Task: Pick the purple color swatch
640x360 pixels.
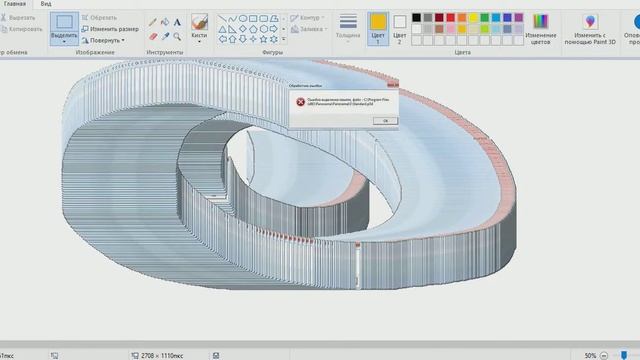Action: (x=518, y=18)
